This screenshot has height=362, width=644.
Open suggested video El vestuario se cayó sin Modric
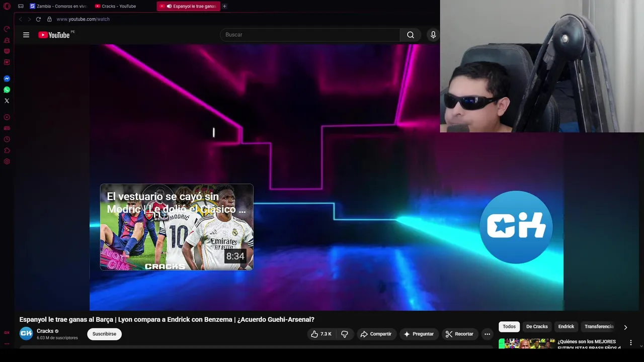coord(177,227)
